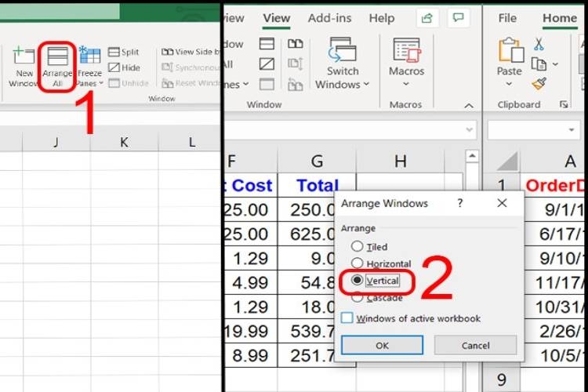Click cell showing 8.99
The width and height of the screenshot is (588, 392).
tap(251, 356)
